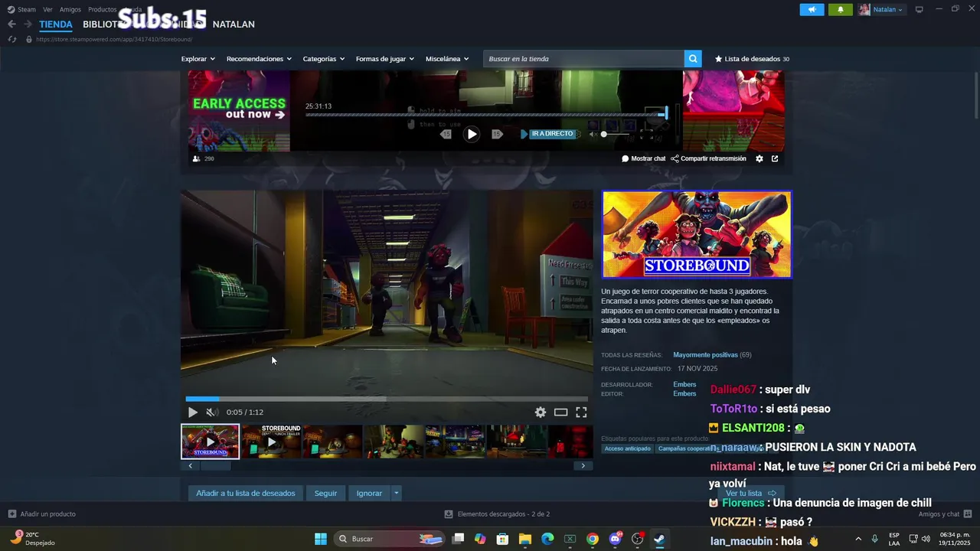Open the Windows Start menu
This screenshot has height=551, width=980.
click(321, 539)
